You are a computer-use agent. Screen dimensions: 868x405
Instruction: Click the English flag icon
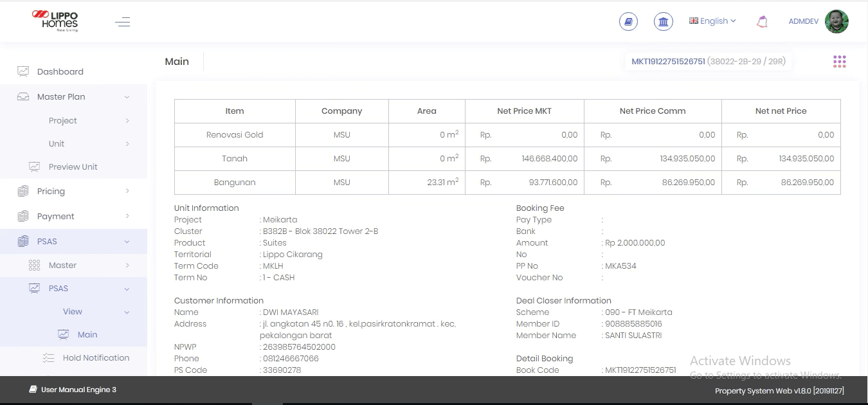[694, 21]
